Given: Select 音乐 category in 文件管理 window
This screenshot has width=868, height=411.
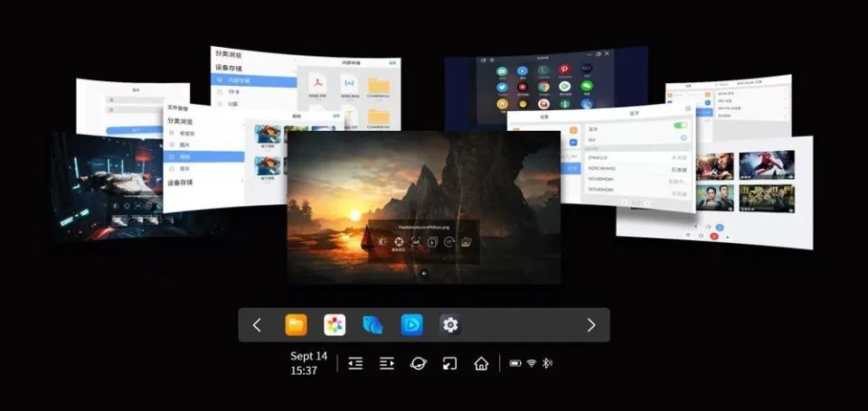Looking at the screenshot, I should [203, 169].
